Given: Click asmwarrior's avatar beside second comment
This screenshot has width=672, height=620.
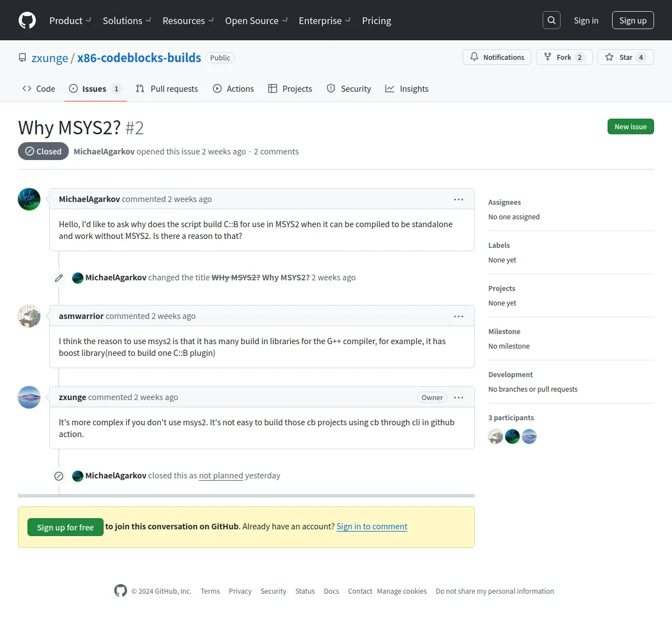Looking at the screenshot, I should click(29, 316).
